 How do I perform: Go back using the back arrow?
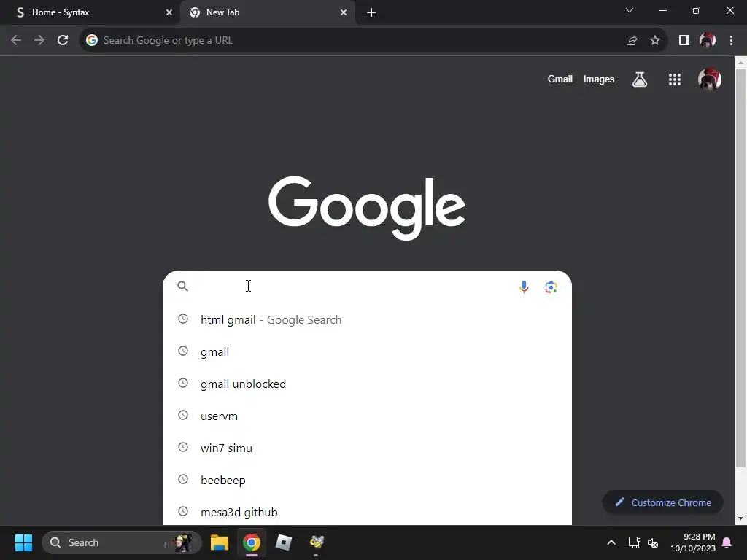click(x=16, y=41)
